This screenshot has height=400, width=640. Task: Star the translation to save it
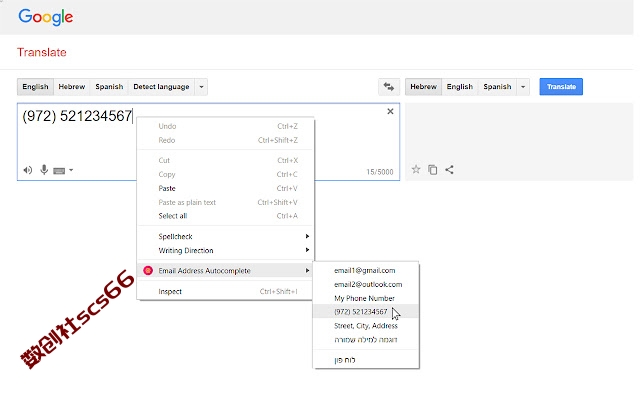click(x=416, y=169)
